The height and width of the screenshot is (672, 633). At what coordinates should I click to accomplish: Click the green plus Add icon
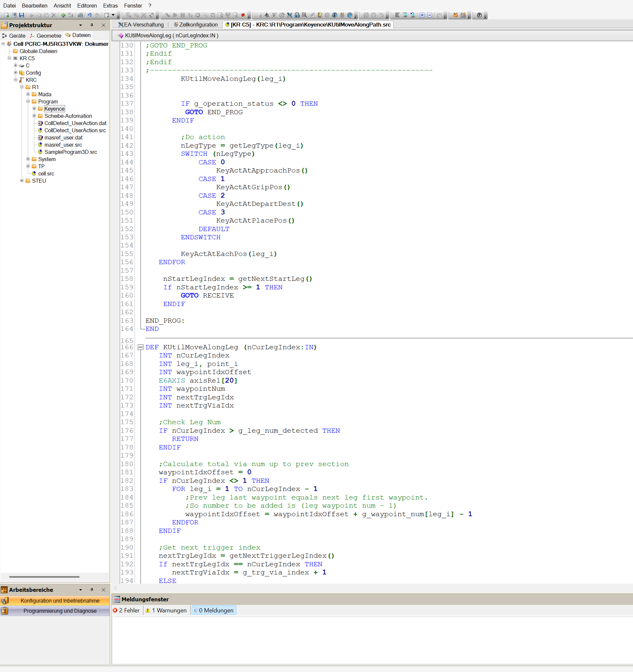click(x=63, y=15)
